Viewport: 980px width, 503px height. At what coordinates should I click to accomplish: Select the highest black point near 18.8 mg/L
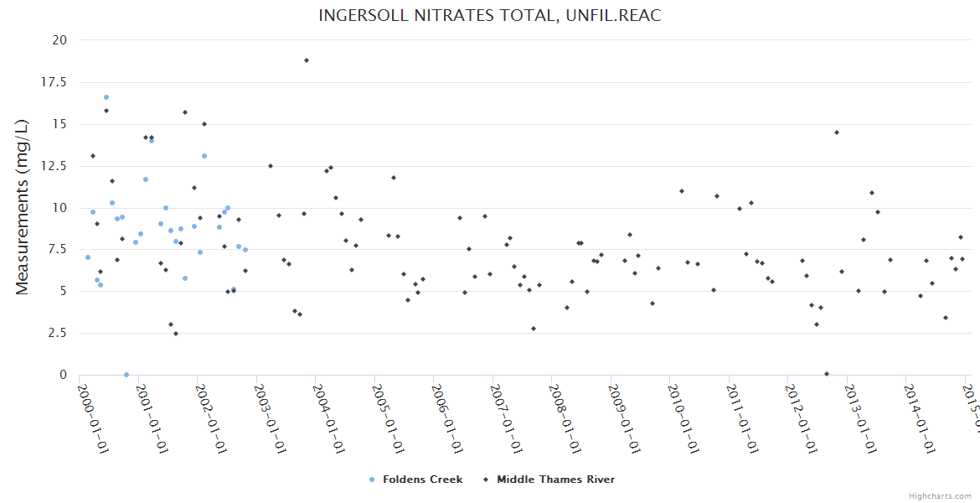[x=307, y=60]
